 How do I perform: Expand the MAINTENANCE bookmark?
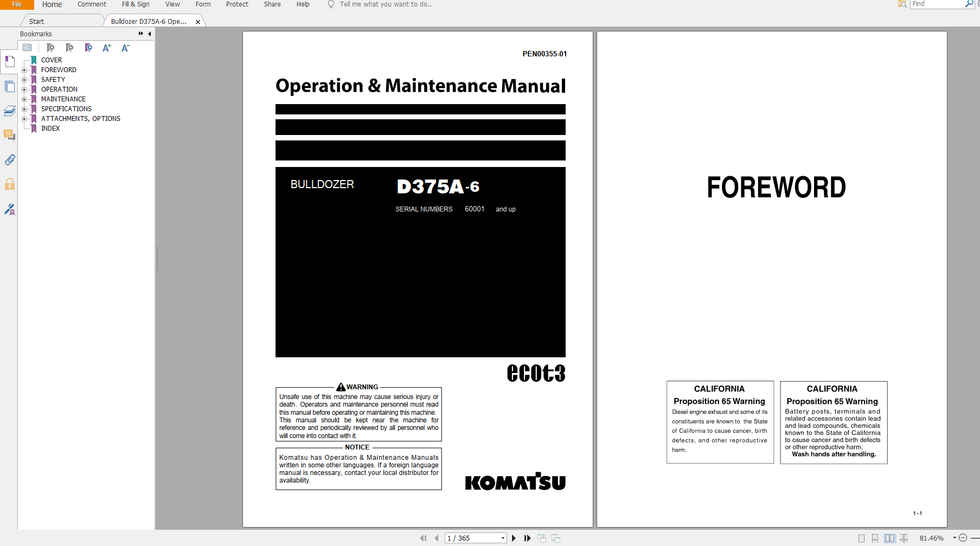click(x=24, y=99)
